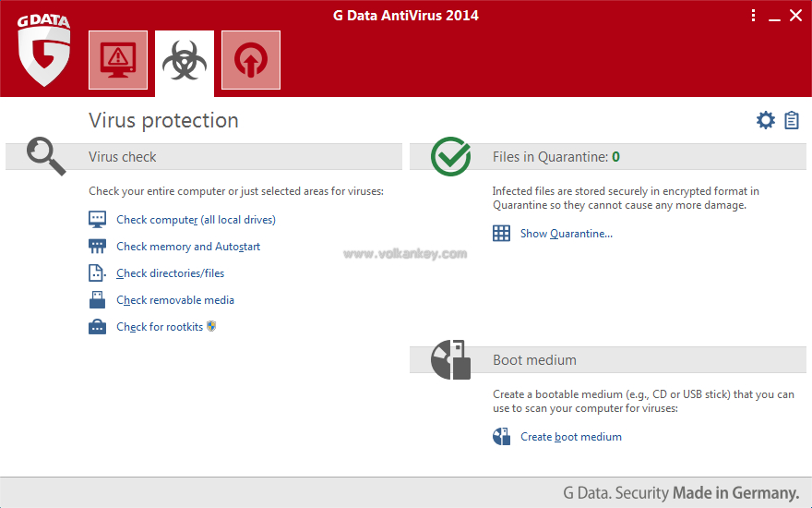
Task: Click the directories file icon
Action: pos(97,273)
